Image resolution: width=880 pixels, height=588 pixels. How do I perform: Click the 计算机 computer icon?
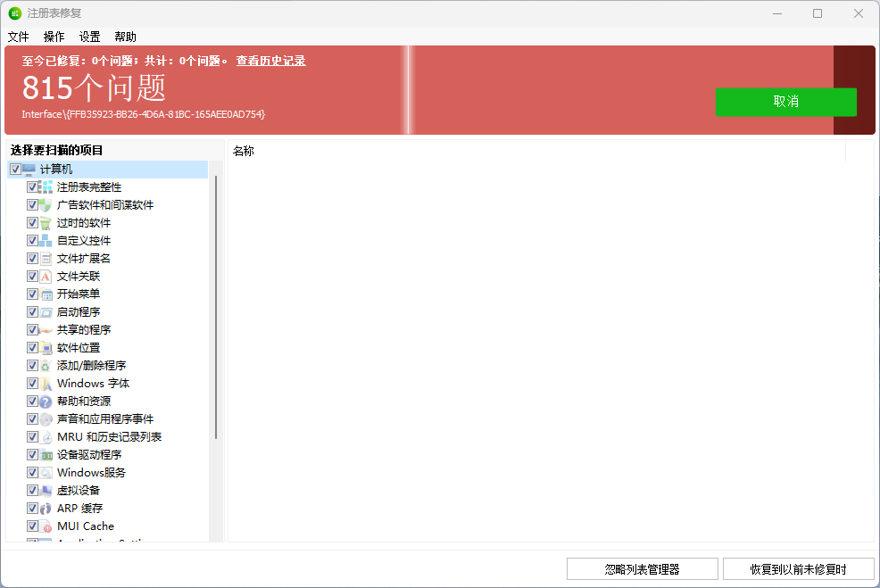(x=29, y=169)
